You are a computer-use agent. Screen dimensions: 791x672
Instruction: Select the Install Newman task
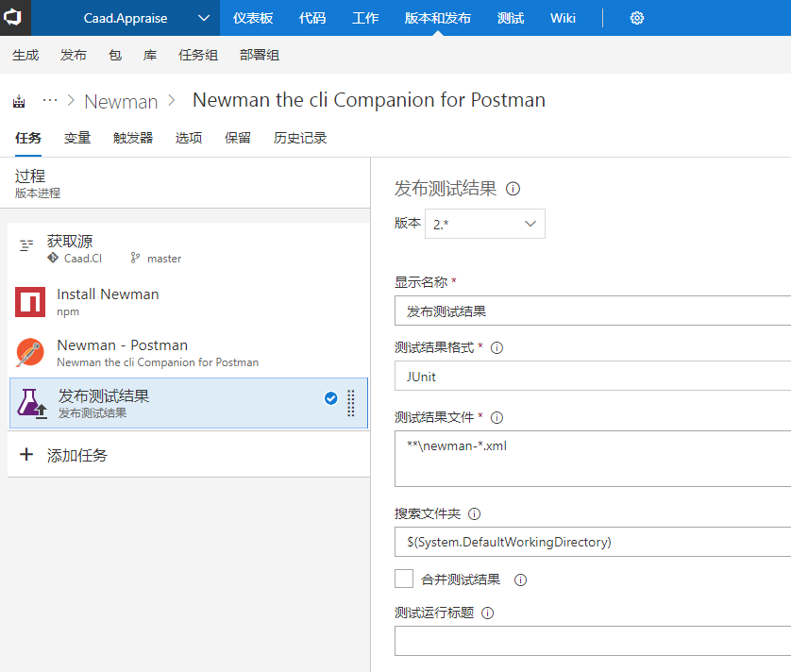(x=189, y=302)
